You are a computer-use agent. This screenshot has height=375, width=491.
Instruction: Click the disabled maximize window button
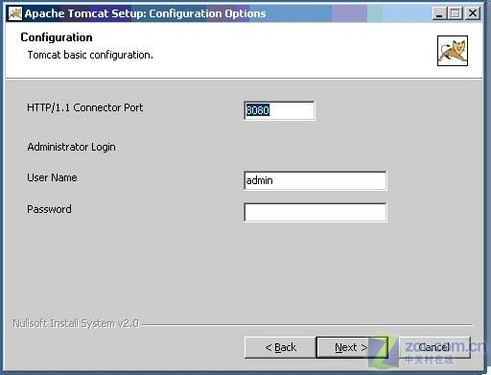[x=455, y=13]
